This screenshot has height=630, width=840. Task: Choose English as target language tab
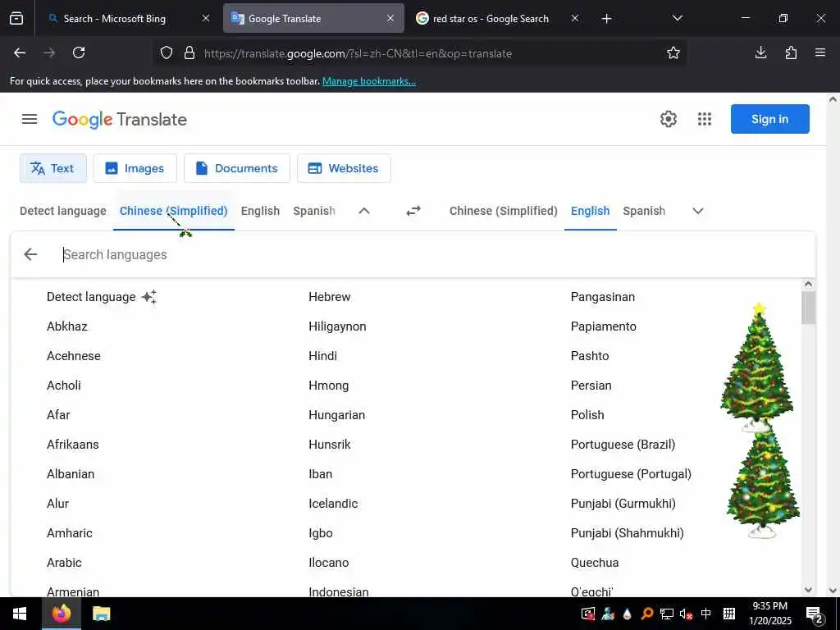click(590, 211)
